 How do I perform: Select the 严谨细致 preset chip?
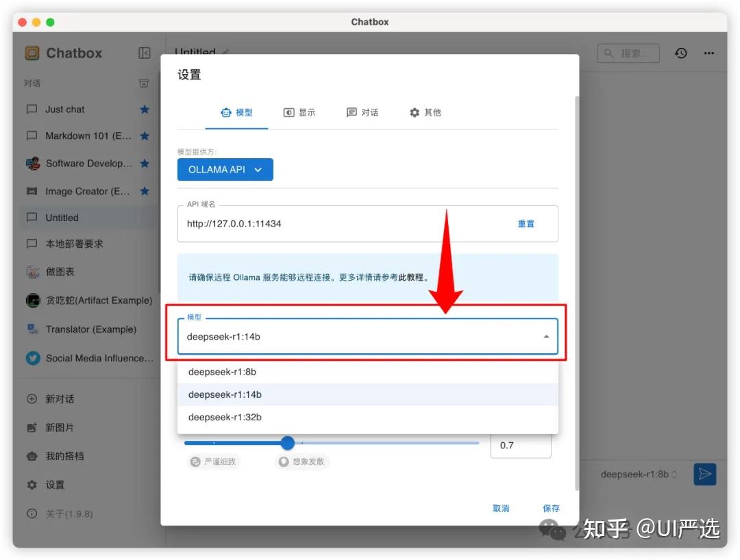pos(214,461)
